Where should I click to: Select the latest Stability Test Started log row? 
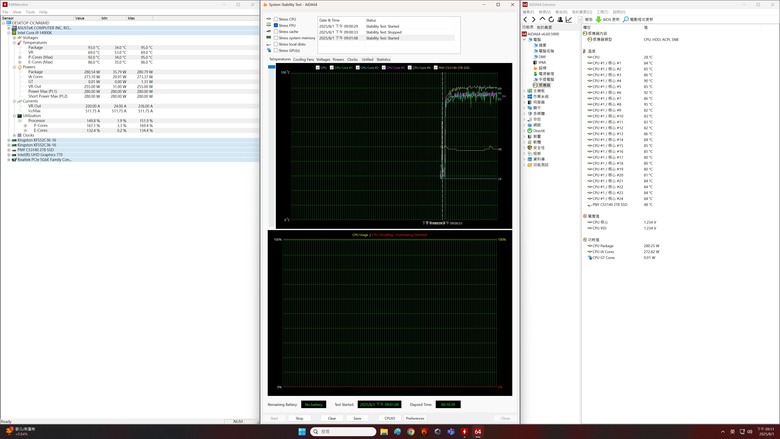tap(386, 38)
